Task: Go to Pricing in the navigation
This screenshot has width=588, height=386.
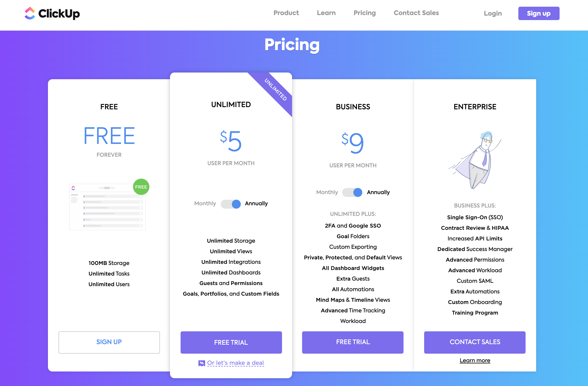Action: 365,13
